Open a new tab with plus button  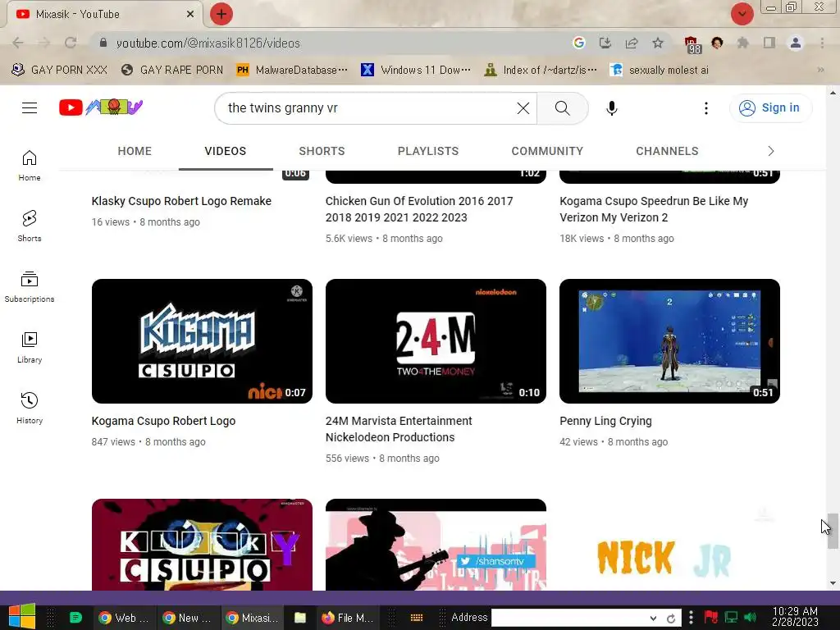click(x=221, y=14)
